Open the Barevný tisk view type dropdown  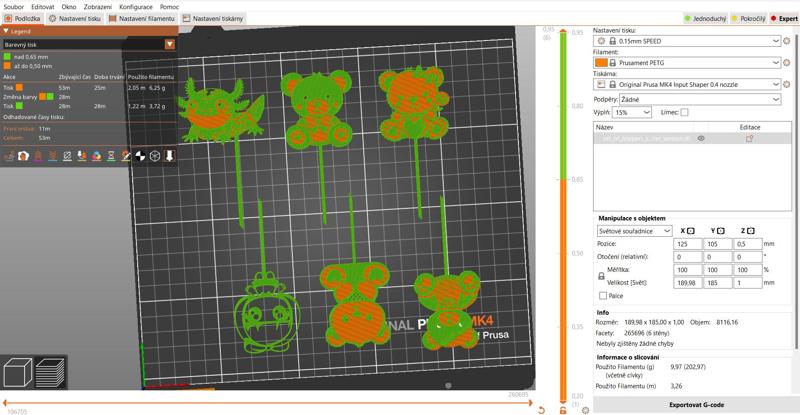pyautogui.click(x=89, y=44)
